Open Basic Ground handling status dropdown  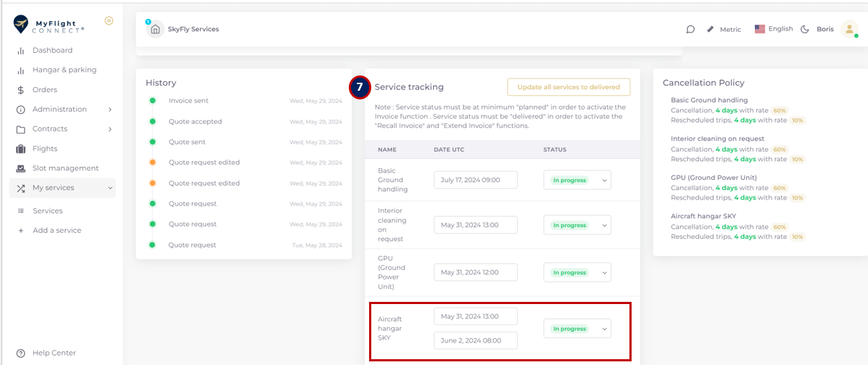pos(577,180)
